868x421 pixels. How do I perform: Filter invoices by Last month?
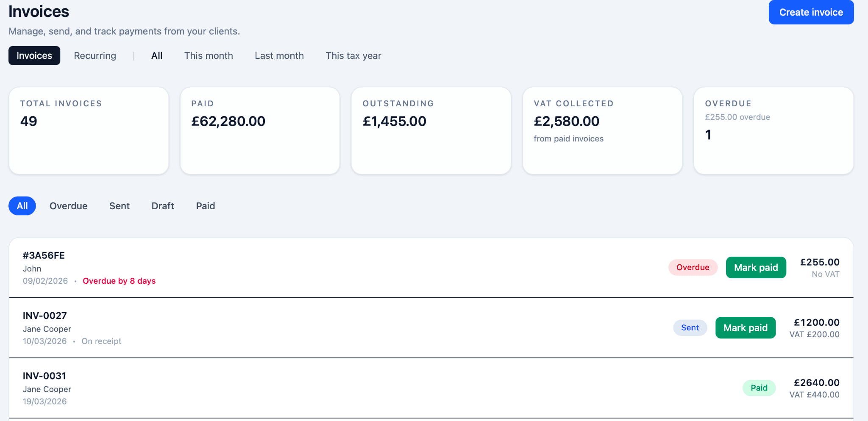click(279, 55)
